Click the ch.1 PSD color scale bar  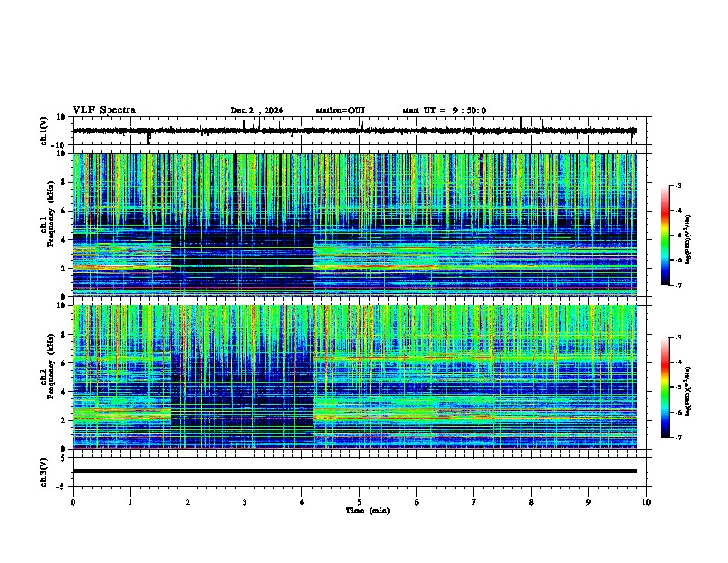pyautogui.click(x=665, y=236)
